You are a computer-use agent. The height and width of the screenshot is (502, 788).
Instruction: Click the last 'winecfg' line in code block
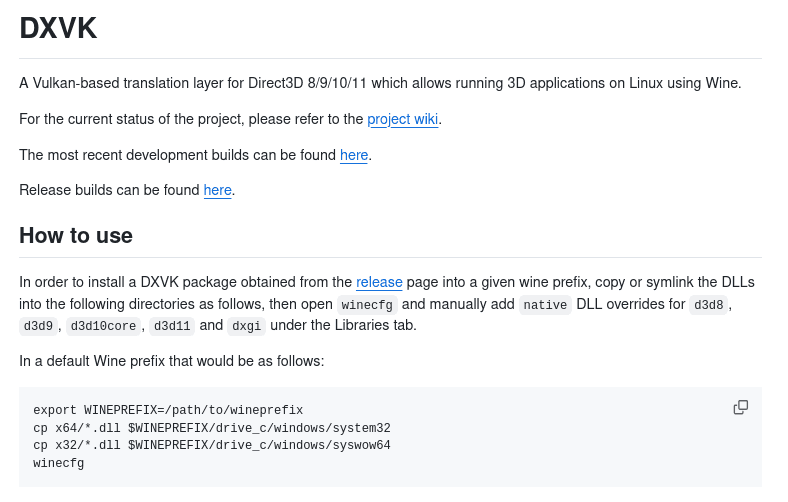(x=58, y=463)
